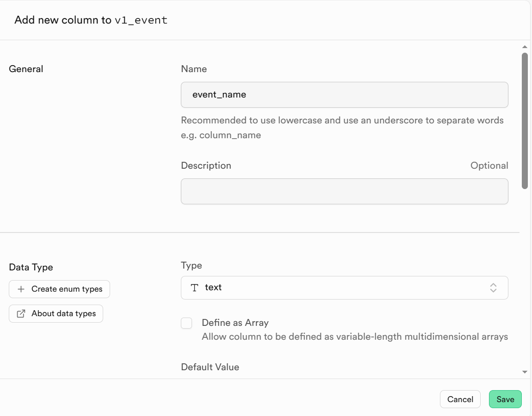Click the vertical scrollbar thumb

coord(525,120)
